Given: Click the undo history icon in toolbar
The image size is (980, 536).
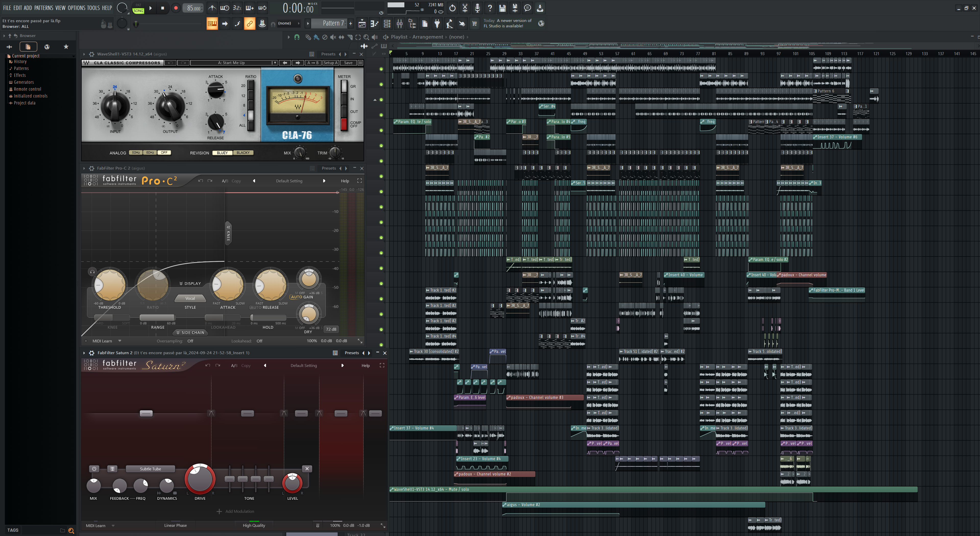Looking at the screenshot, I should click(452, 8).
